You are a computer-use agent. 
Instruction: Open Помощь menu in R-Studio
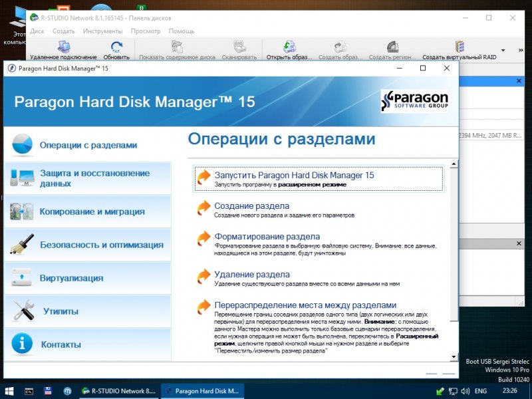click(182, 31)
